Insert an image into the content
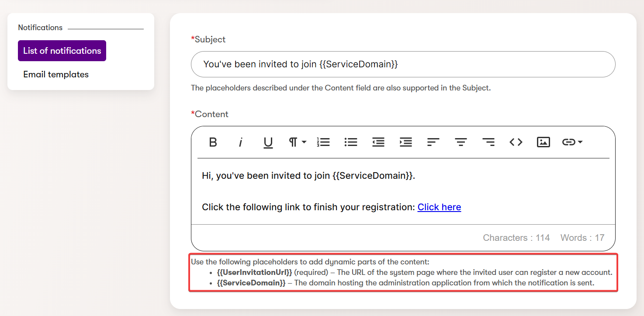 click(x=543, y=142)
